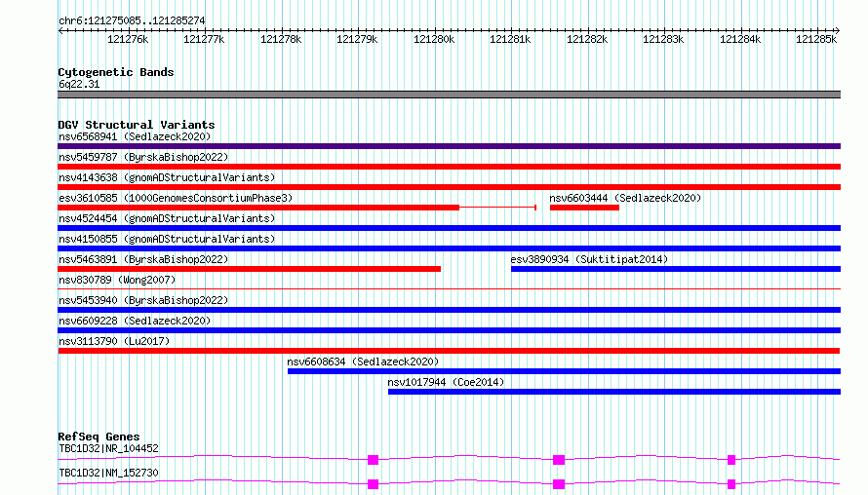
Task: Open variant nsv4143638 (gnomADStructuralVariants) label
Action: [167, 177]
